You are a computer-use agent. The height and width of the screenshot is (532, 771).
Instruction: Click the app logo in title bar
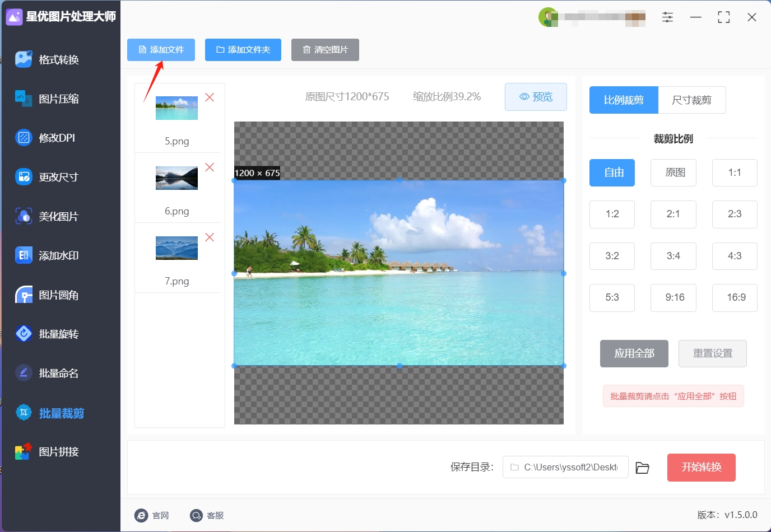14,17
